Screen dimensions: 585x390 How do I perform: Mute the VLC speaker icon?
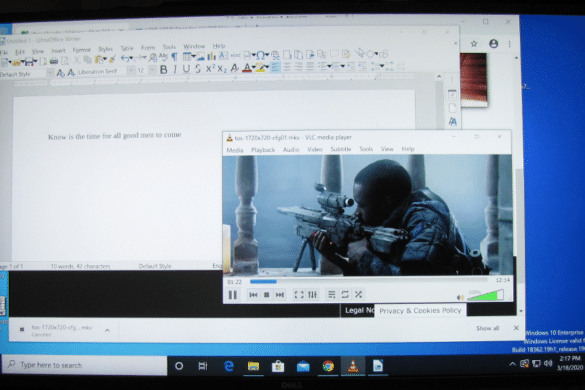[x=460, y=297]
